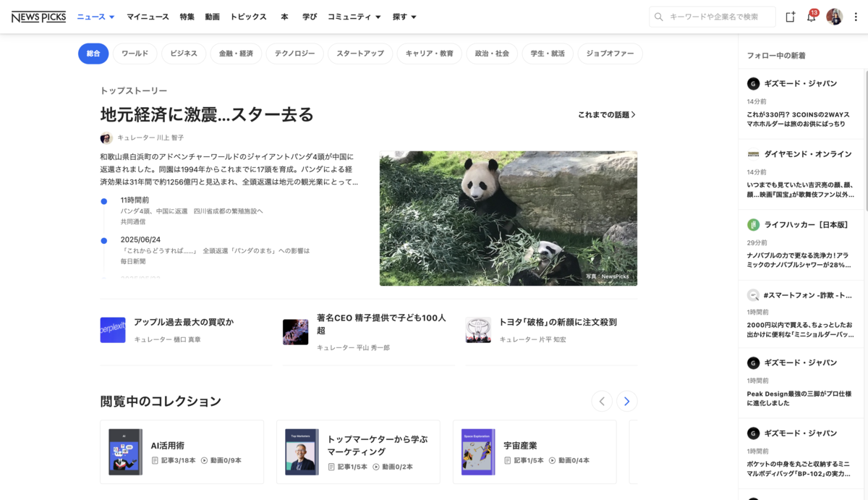Open the Perplexity story thumbnail
The height and width of the screenshot is (500, 868).
113,330
